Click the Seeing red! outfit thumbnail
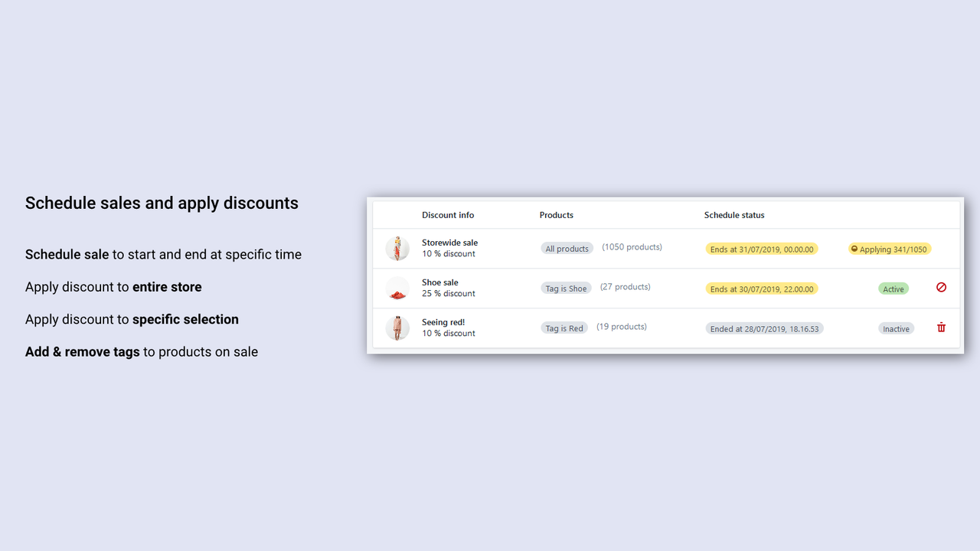Screen dimensions: 980x551 [x=397, y=328]
